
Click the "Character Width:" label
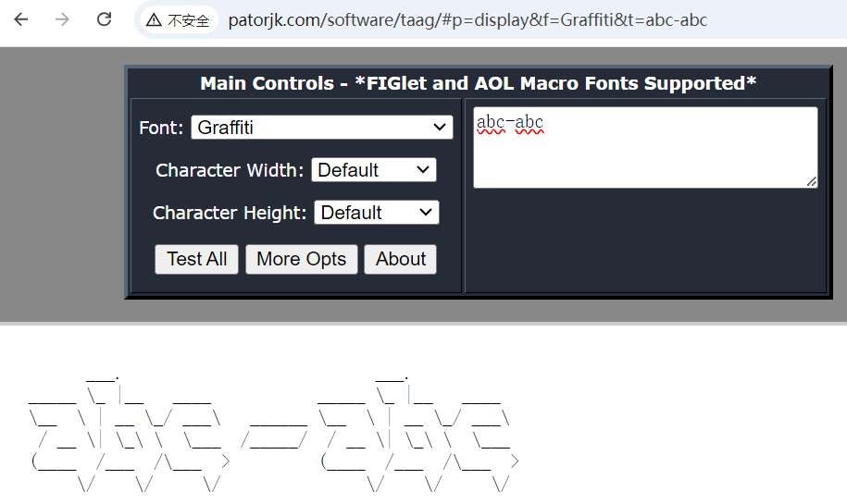click(230, 170)
